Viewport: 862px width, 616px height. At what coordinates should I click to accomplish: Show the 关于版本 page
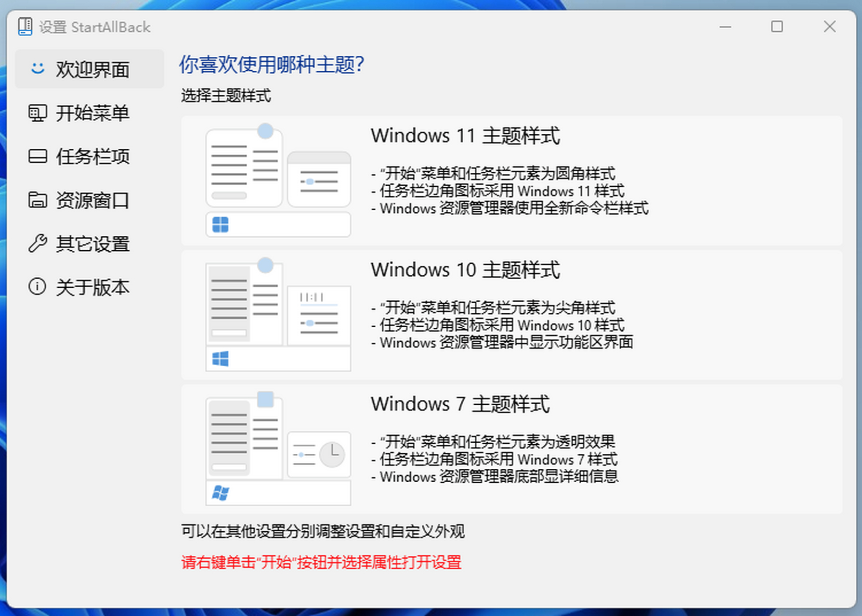tap(90, 287)
